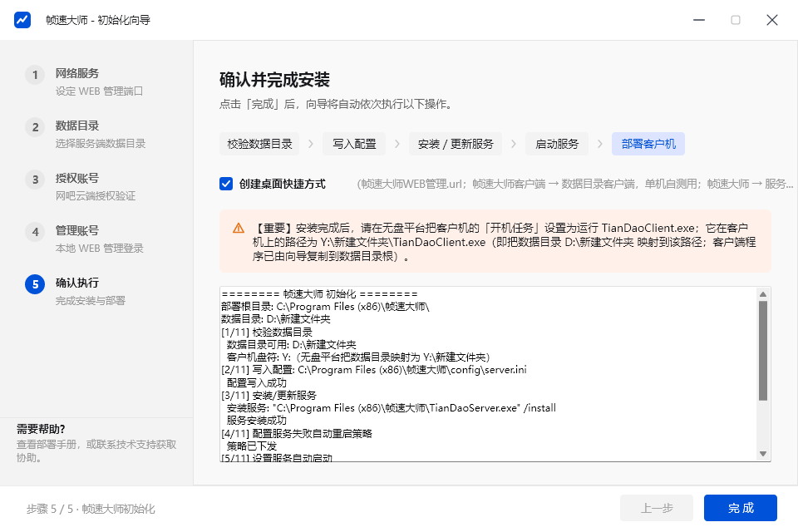Click the 需要帮助? heading
Image resolution: width=798 pixels, height=532 pixels.
point(41,429)
